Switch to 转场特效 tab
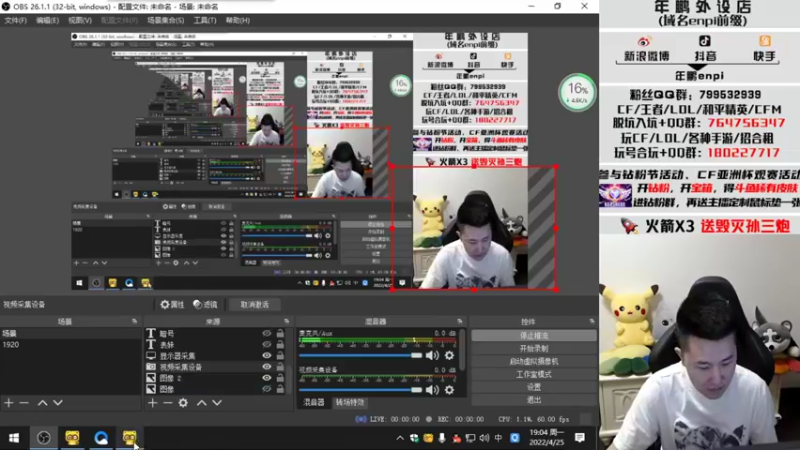Screen dimensions: 800x450 coord(350,403)
